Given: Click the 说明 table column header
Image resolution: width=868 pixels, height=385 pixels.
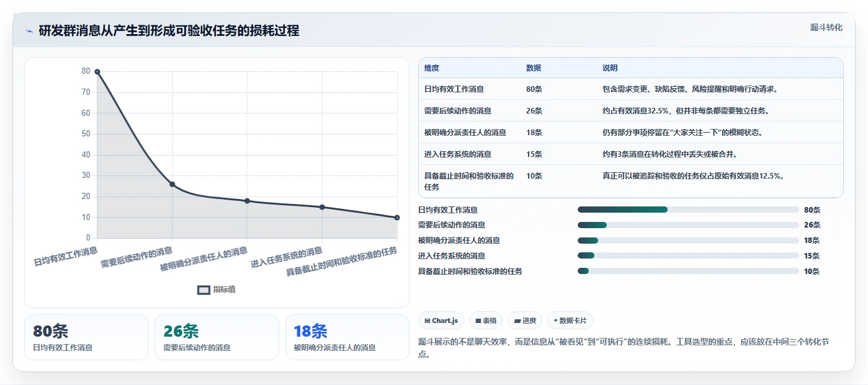Looking at the screenshot, I should [x=610, y=68].
